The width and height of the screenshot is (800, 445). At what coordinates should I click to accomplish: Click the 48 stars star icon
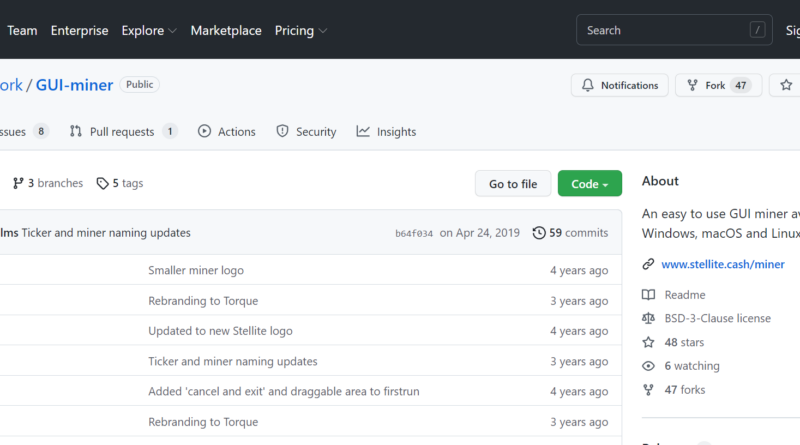pos(648,342)
